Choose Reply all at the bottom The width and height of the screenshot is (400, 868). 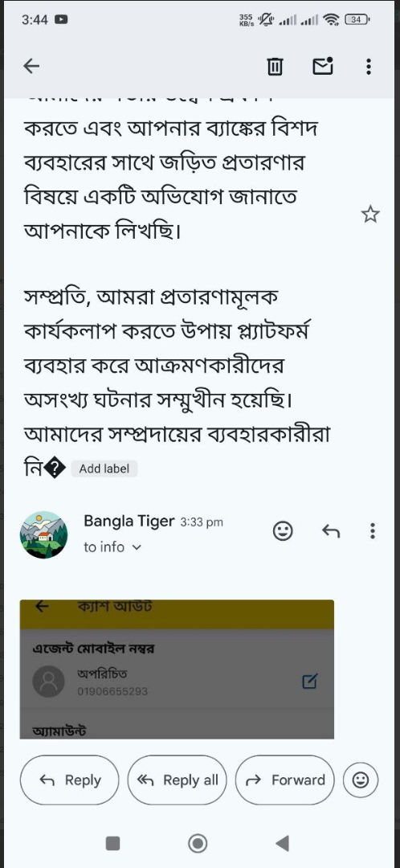pos(177,780)
